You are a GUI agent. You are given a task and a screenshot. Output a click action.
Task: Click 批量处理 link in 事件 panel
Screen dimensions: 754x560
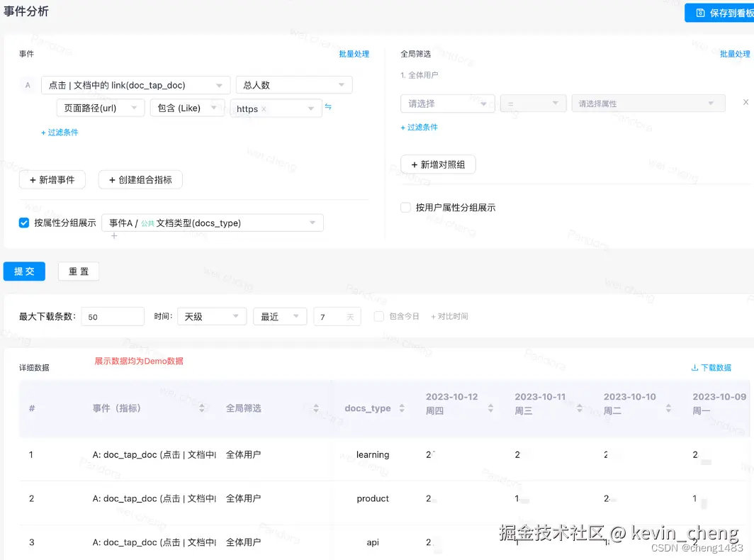354,54
